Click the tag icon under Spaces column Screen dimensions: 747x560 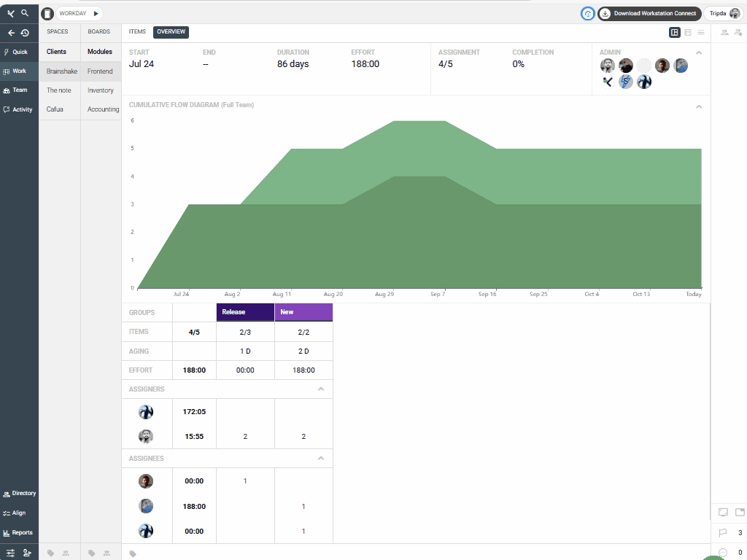pyautogui.click(x=50, y=553)
